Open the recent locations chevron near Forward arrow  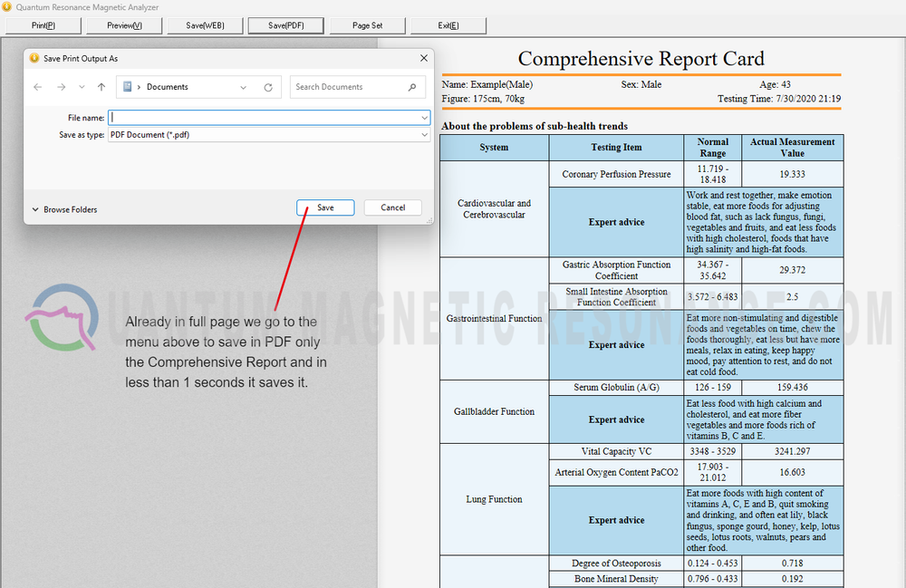point(80,87)
